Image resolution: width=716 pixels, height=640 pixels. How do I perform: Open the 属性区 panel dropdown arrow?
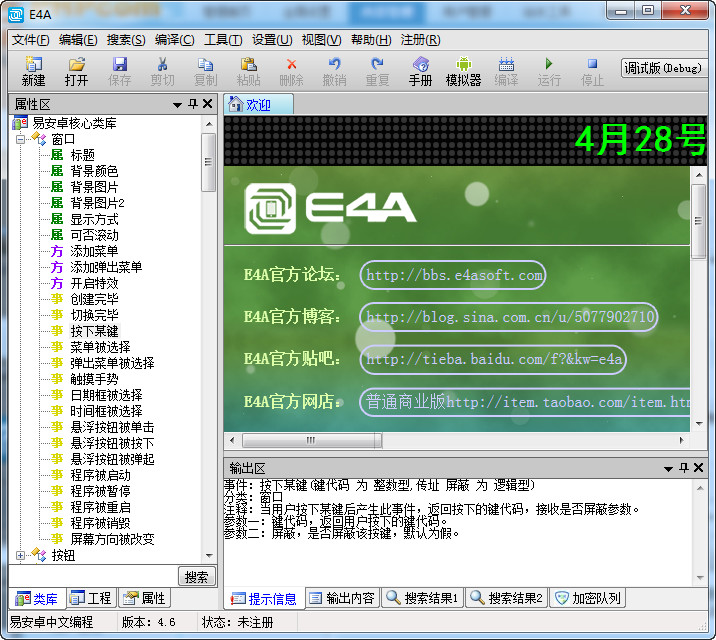point(178,105)
